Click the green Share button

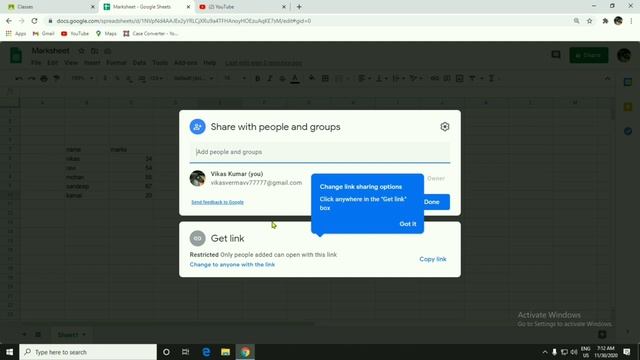click(589, 55)
